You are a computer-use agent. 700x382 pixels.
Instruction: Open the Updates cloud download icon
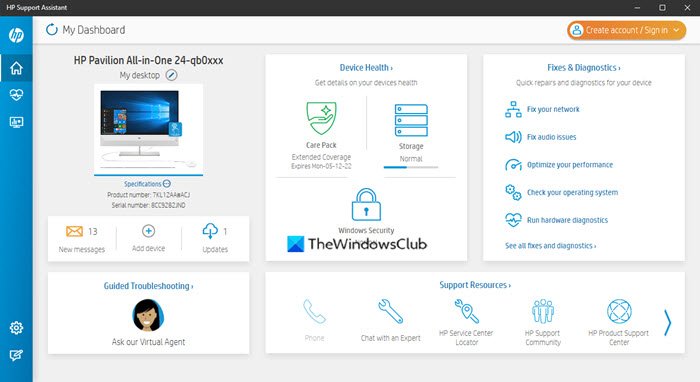coord(210,231)
